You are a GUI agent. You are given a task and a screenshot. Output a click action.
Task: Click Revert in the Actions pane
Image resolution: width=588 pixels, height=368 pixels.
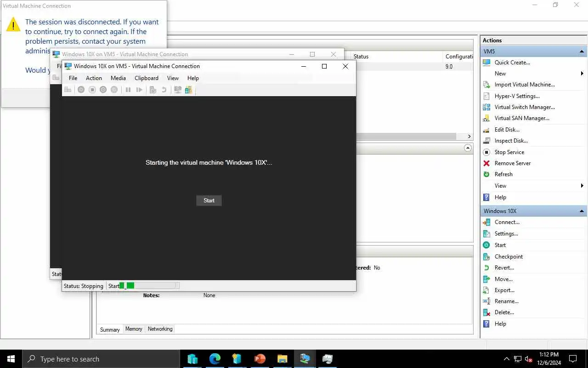504,268
